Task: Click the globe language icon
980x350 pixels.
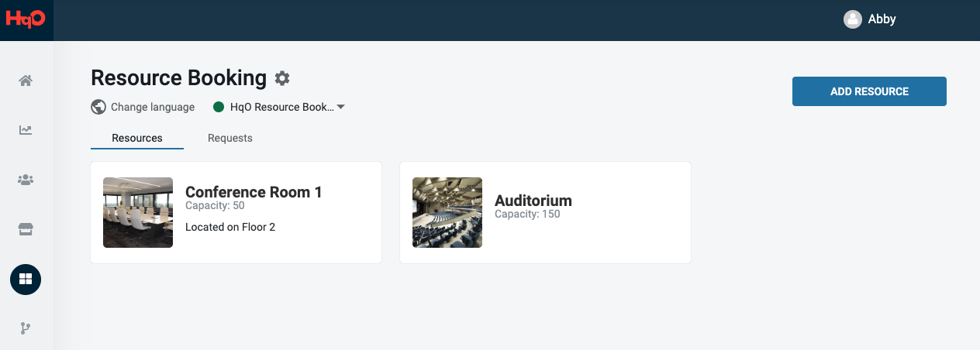Action: click(x=98, y=107)
